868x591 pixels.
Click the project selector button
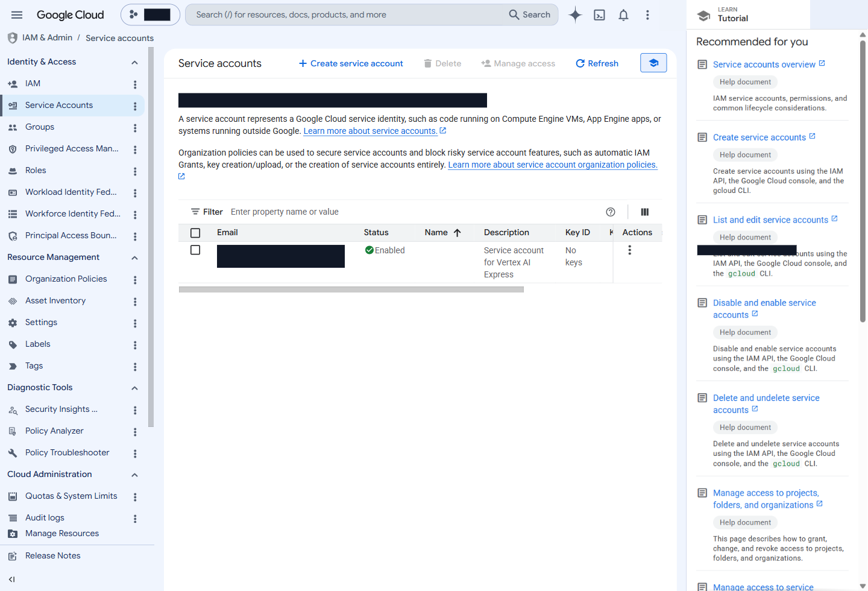pos(150,15)
